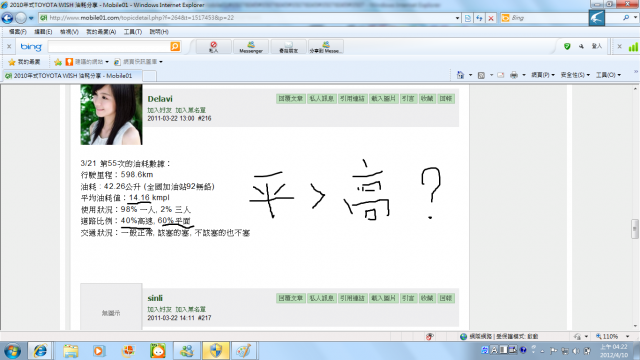
Task: Refresh the page with the blue arrows icon
Action: coord(479,18)
